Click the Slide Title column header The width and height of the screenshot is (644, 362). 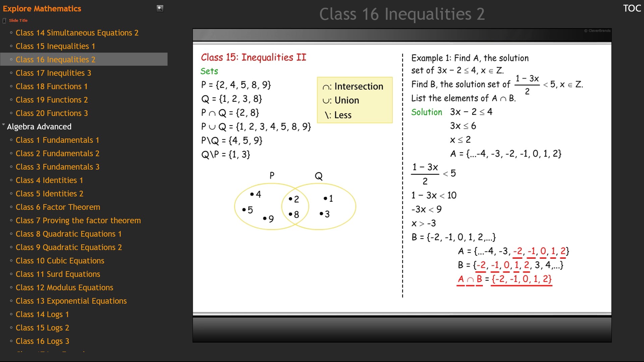pyautogui.click(x=18, y=20)
